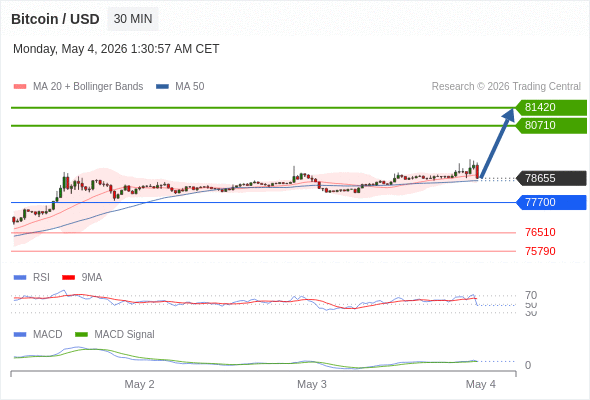The height and width of the screenshot is (400, 590).
Task: Click the Research © 2026 Trading Central credit
Action: pyautogui.click(x=506, y=87)
